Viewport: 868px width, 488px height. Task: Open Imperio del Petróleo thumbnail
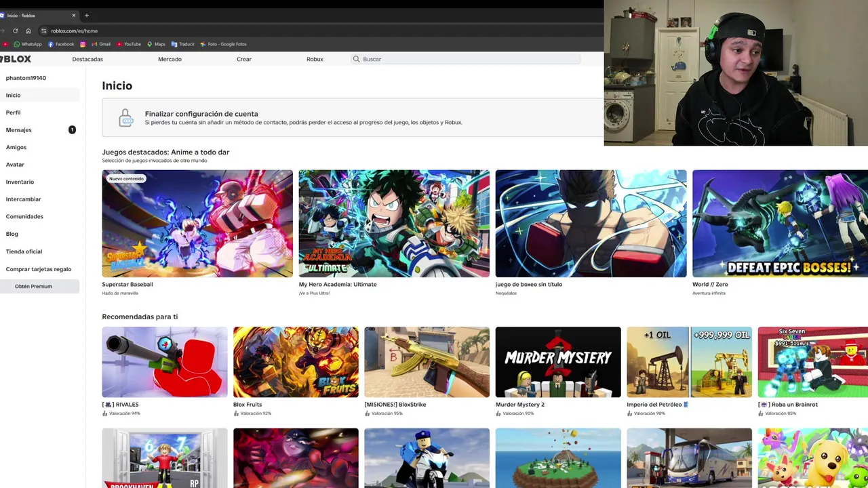coord(689,362)
